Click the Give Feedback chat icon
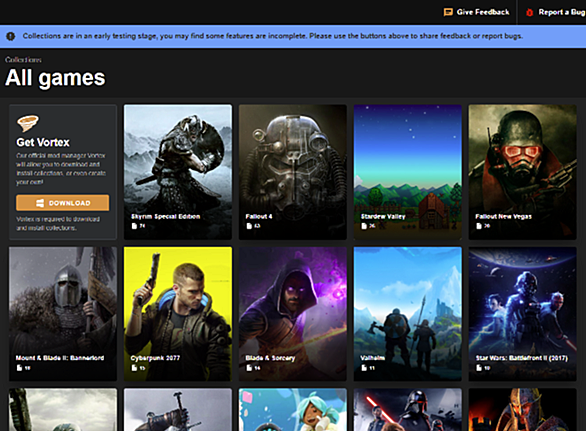The width and height of the screenshot is (586, 431). pos(448,12)
